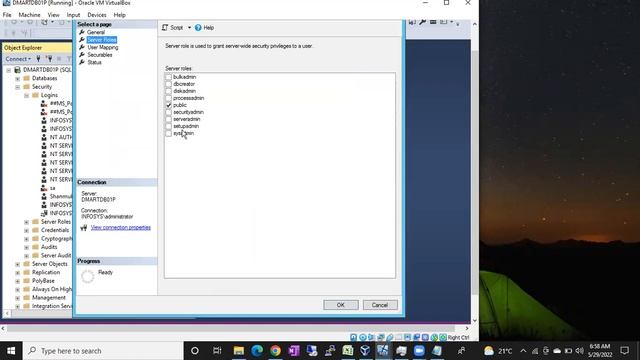Open View connection properties link

(x=121, y=227)
